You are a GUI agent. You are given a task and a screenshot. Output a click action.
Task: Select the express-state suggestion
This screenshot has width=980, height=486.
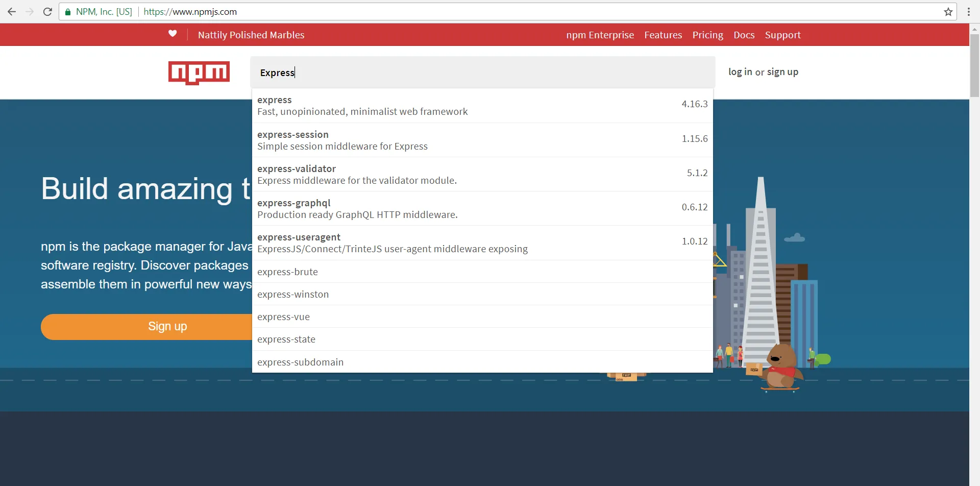point(482,339)
